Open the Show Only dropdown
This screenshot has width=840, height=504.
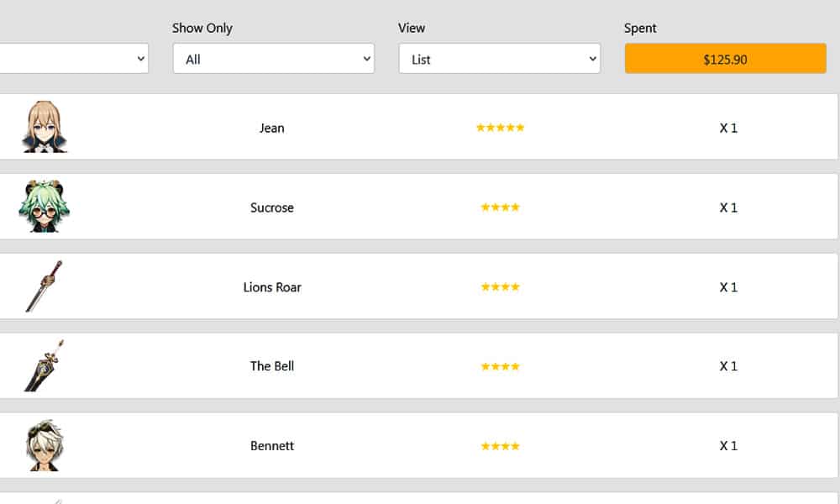tap(273, 59)
